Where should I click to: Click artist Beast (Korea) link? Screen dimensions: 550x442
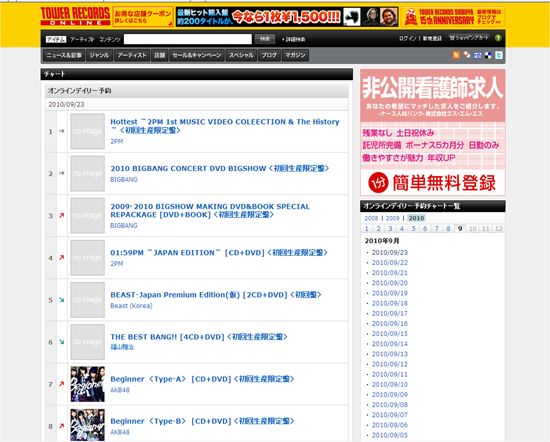(132, 306)
